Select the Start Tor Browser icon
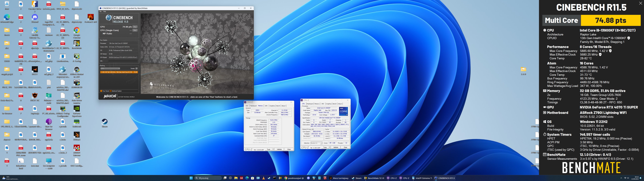The image size is (644, 181). pyautogui.click(x=49, y=124)
